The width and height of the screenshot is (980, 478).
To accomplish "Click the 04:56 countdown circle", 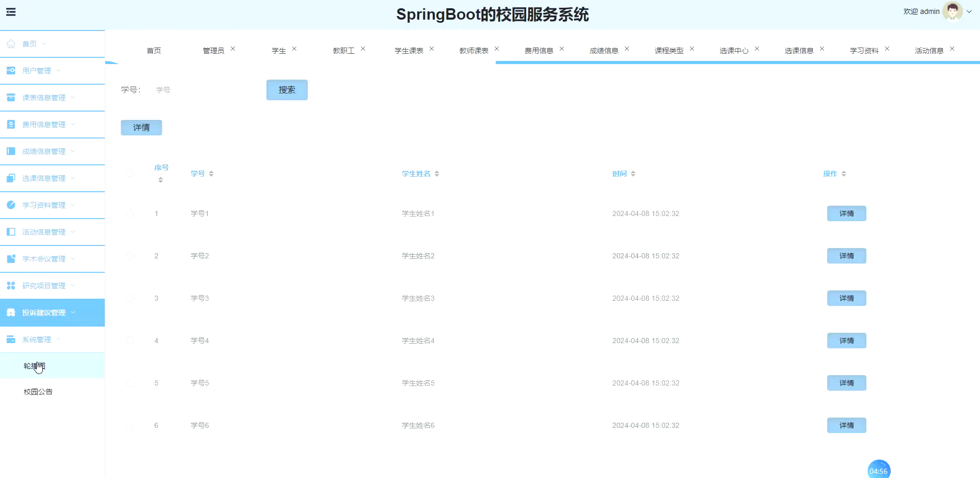I will [x=879, y=470].
